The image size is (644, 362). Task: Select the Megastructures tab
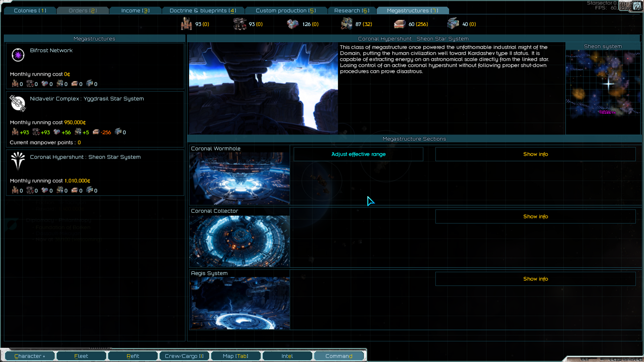(413, 11)
